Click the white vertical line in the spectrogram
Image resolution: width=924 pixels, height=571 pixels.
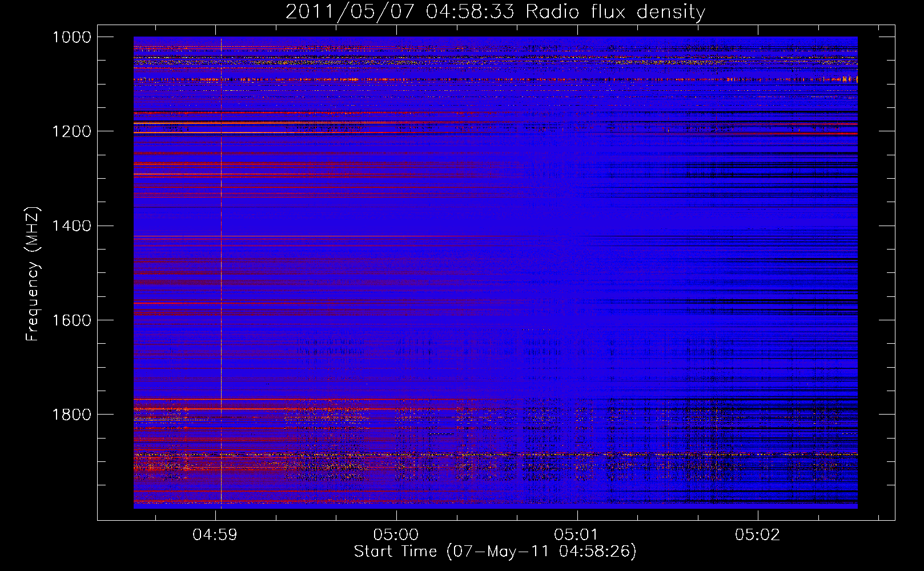[x=221, y=273]
